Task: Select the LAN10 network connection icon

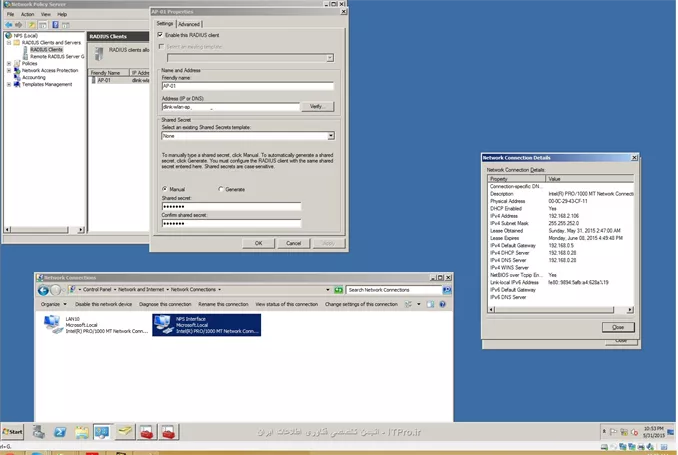Action: coord(96,325)
